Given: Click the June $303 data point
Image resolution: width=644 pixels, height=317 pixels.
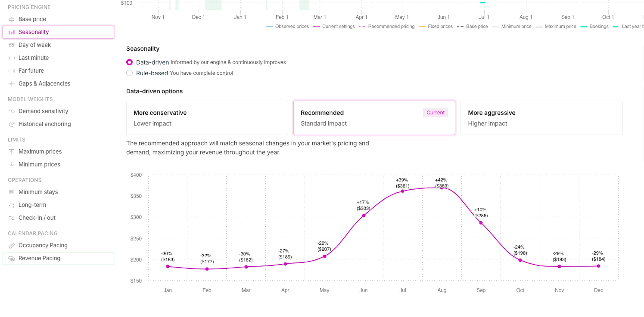Looking at the screenshot, I should click(364, 216).
